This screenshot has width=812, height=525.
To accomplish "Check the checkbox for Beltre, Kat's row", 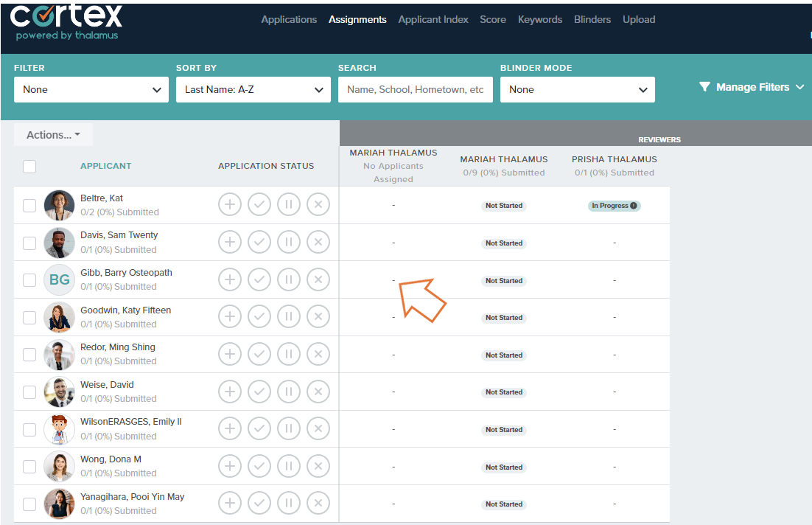I will pos(29,204).
